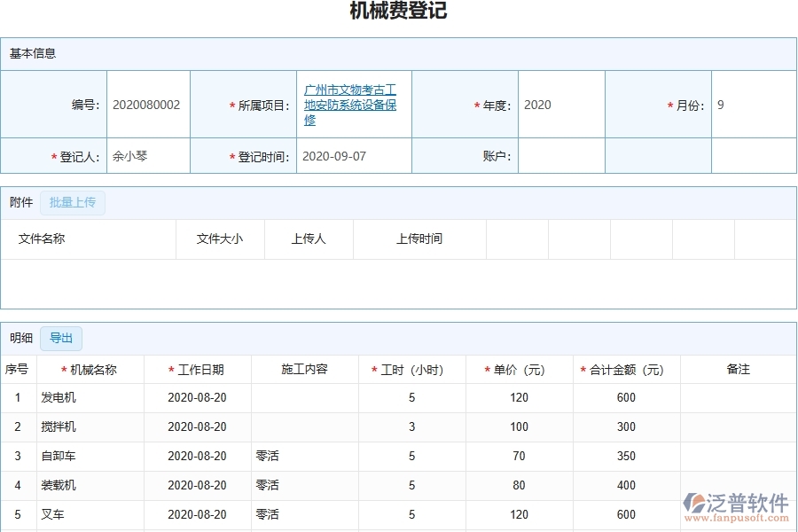Select 零活 in the 自卸车 row

[x=266, y=456]
